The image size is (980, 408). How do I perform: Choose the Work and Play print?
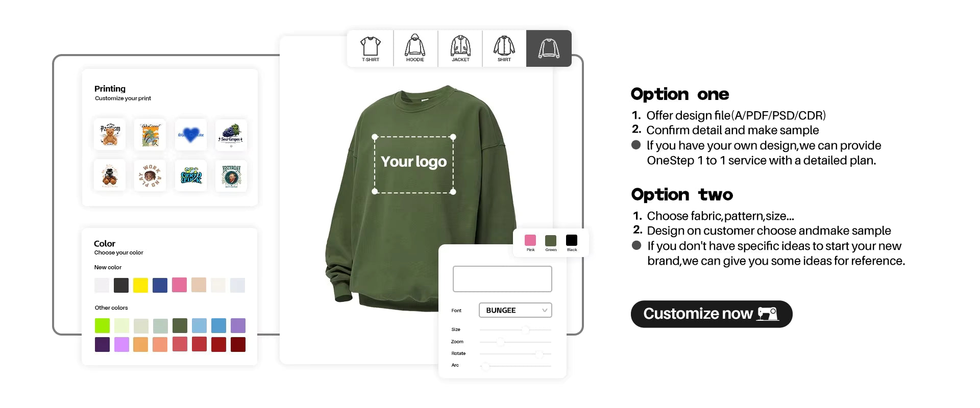[150, 175]
